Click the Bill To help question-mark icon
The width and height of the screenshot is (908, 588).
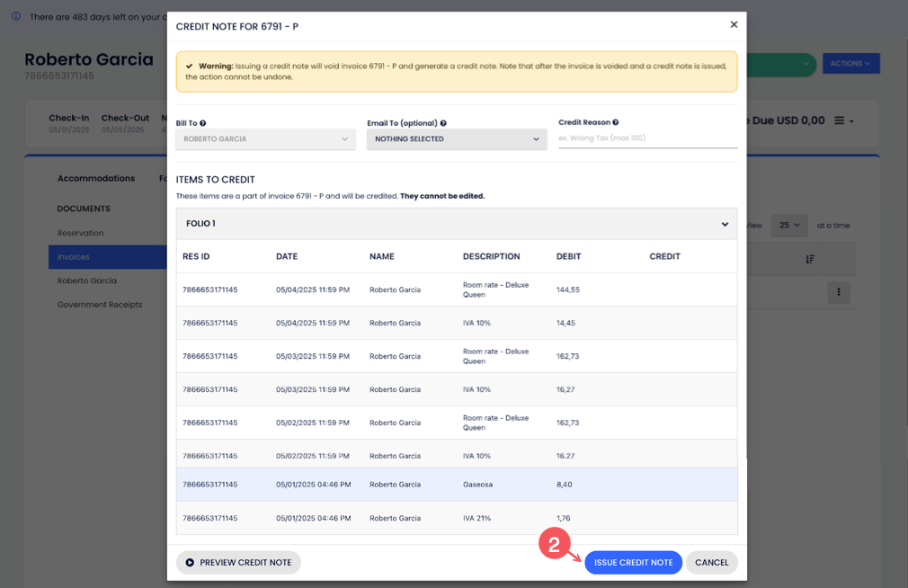(202, 123)
